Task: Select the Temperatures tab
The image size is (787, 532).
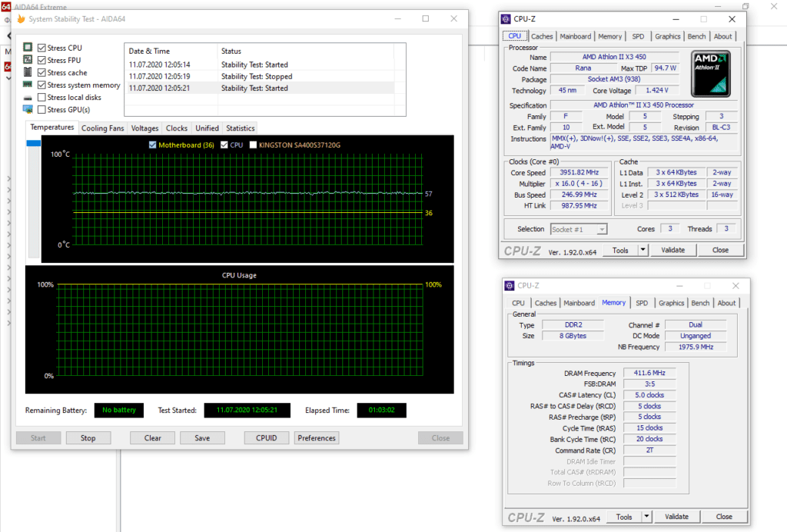Action: [x=51, y=128]
